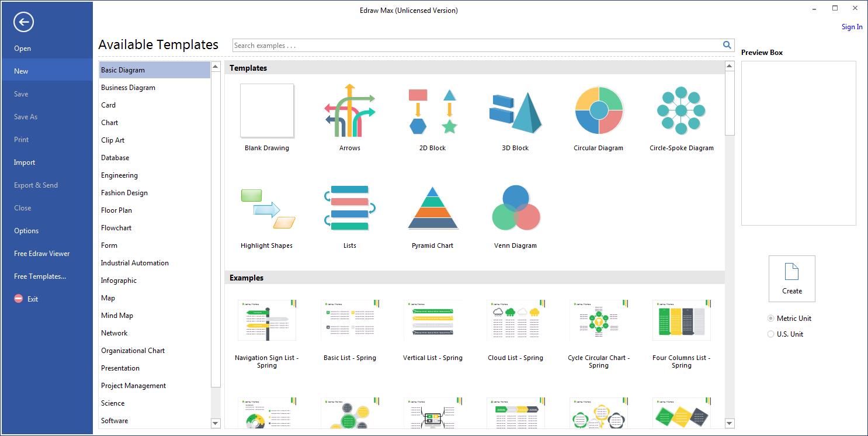Choose the 3D Block template
The width and height of the screenshot is (868, 436).
(515, 110)
